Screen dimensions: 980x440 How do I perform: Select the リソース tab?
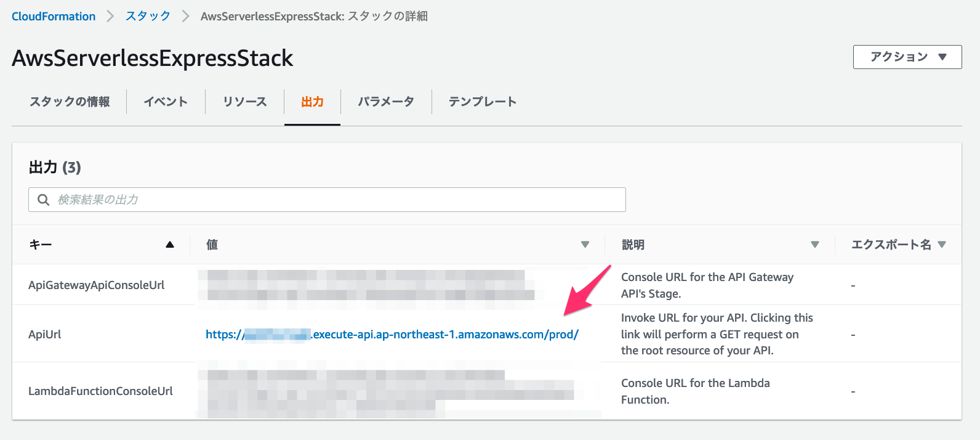click(x=244, y=102)
